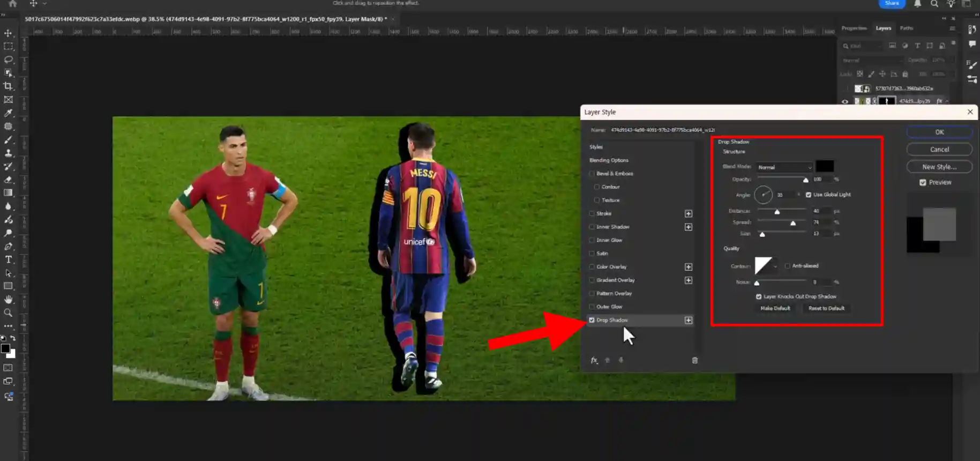This screenshot has width=980, height=461.
Task: Click the Home icon
Action: coord(13,4)
